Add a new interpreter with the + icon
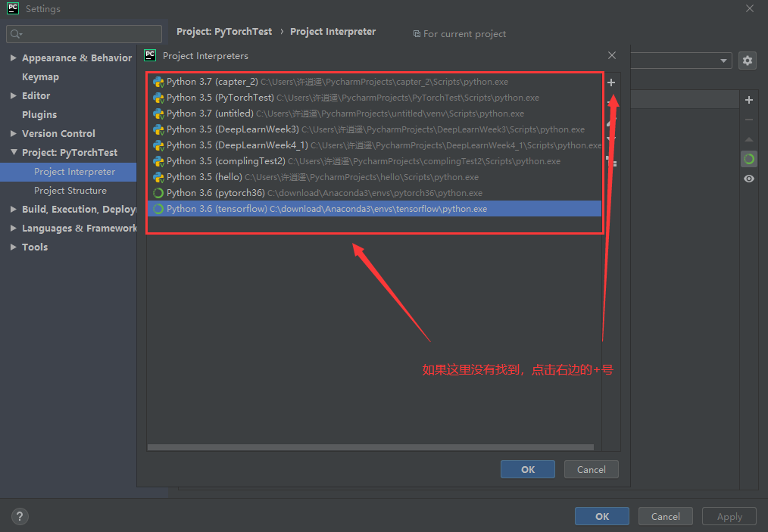Viewport: 768px width, 532px height. click(611, 82)
